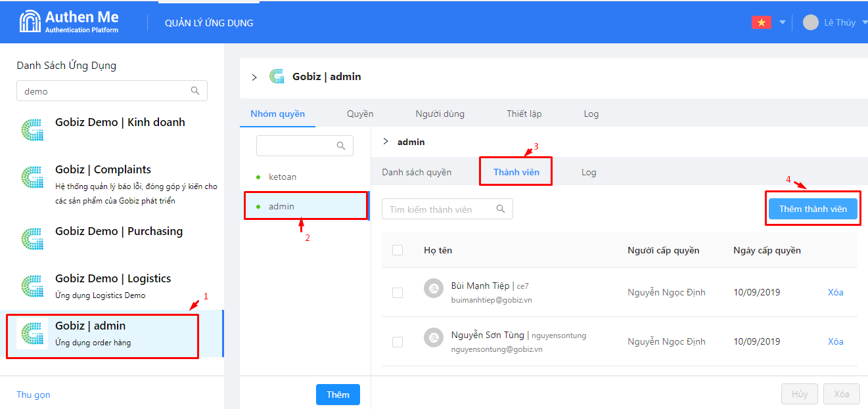Click the Authen Me logo icon
The image size is (868, 409).
pyautogui.click(x=30, y=22)
